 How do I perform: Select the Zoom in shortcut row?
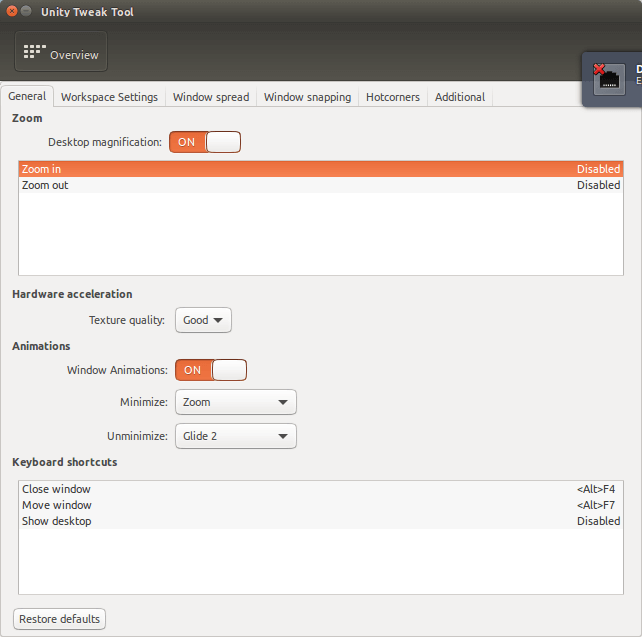click(321, 169)
